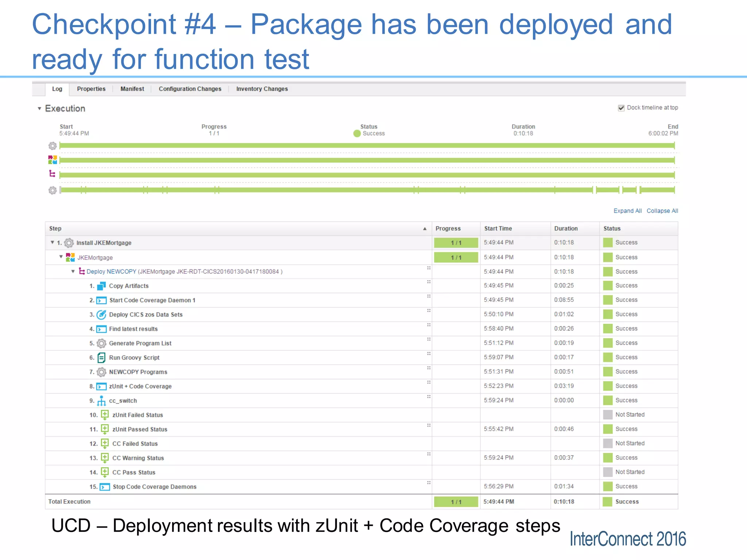Open the Deploy NEWCOPY link
This screenshot has height=560, width=747.
pyautogui.click(x=111, y=272)
